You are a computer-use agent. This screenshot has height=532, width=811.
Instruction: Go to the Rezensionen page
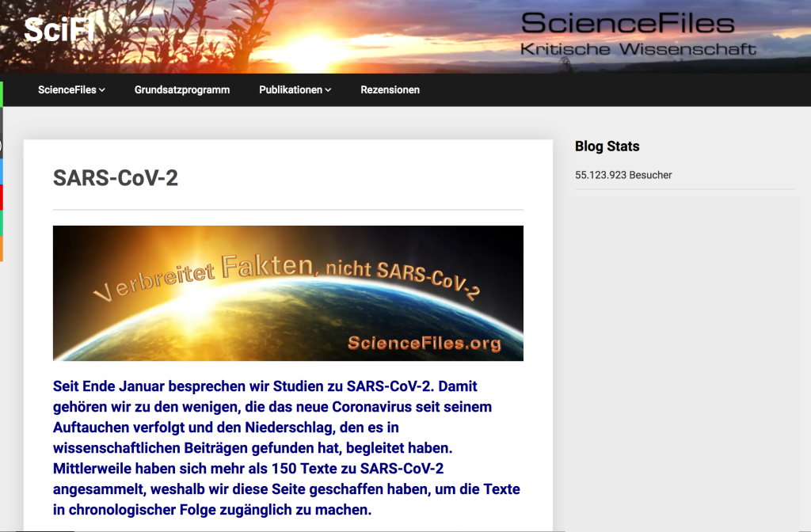tap(390, 90)
